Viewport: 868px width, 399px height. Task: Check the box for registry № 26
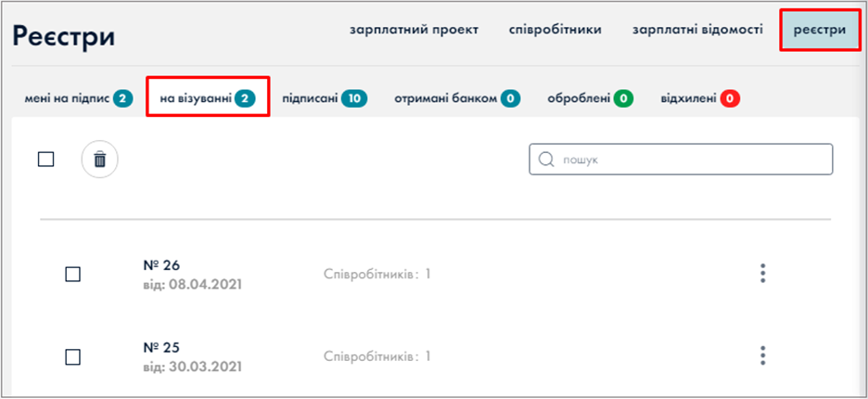73,274
